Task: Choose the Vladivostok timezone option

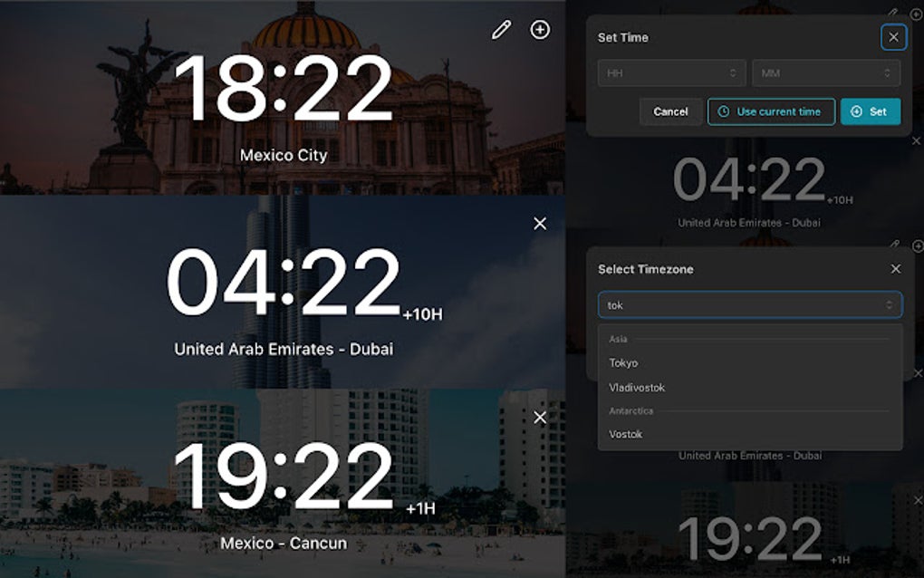Action: 636,387
